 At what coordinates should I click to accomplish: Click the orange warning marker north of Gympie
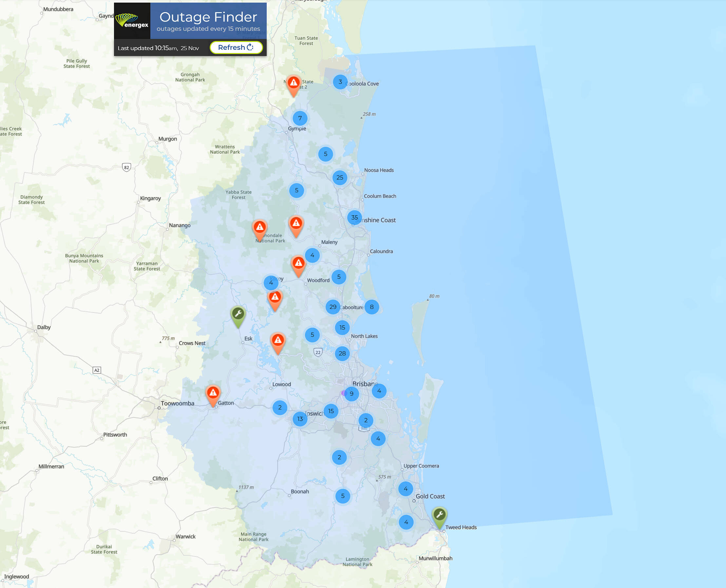pos(293,83)
